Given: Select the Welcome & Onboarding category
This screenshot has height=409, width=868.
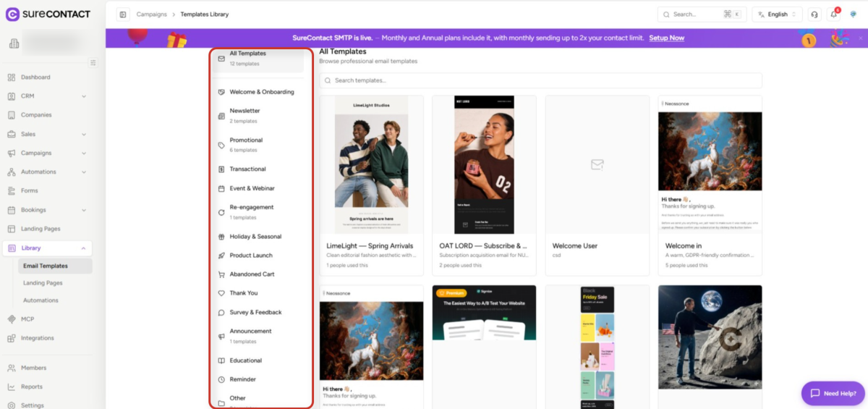Looking at the screenshot, I should [260, 92].
